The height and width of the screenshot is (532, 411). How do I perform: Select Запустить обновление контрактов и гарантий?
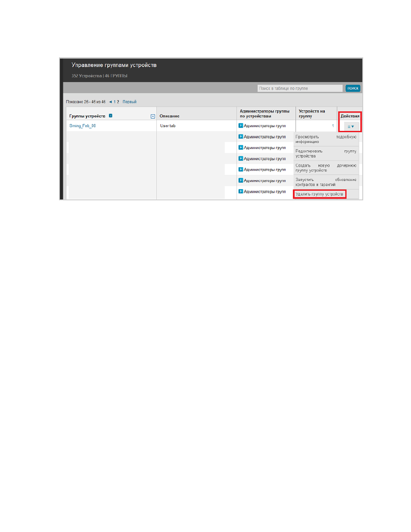(326, 182)
